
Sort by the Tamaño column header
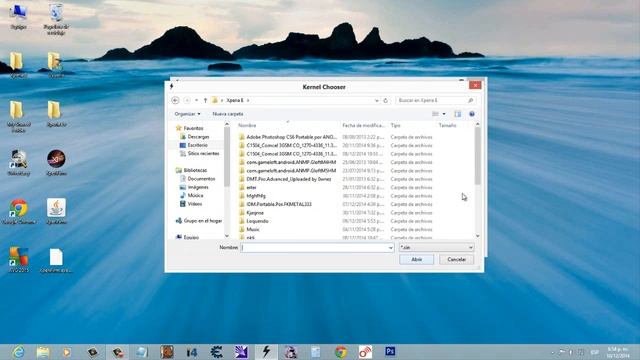447,126
